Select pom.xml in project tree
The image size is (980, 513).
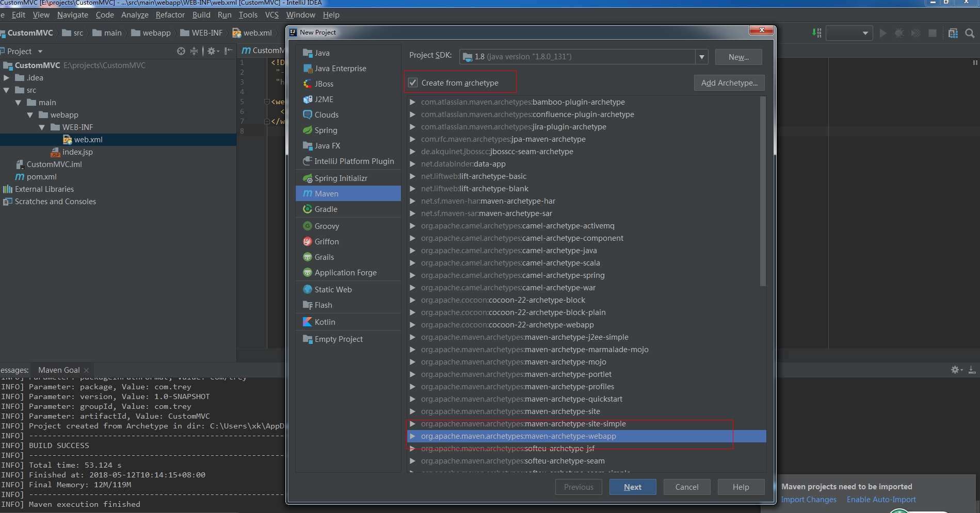42,177
